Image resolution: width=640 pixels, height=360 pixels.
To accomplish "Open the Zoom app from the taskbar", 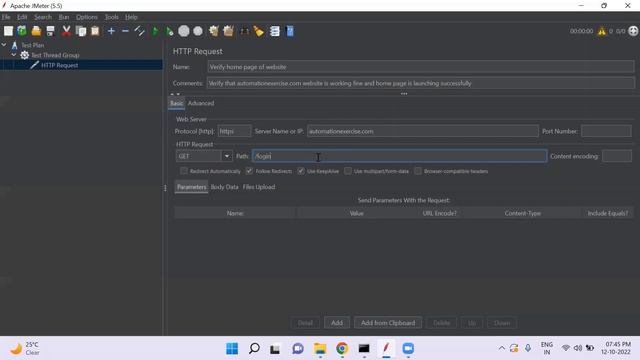I will click(x=408, y=348).
